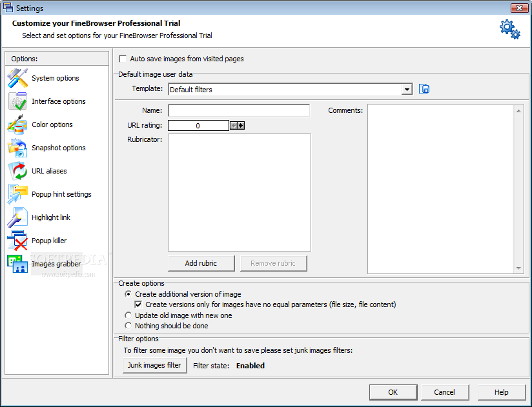Open the Junk images filter button
The width and height of the screenshot is (532, 407).
tap(154, 365)
